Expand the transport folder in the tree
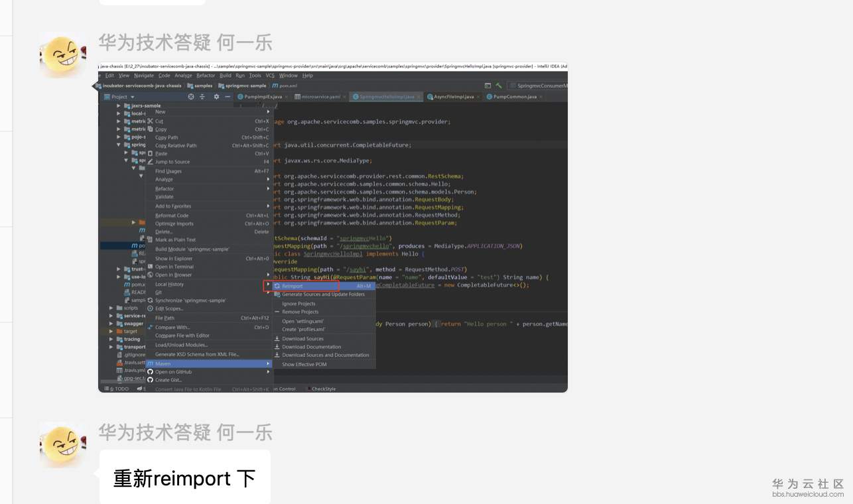853x504 pixels. click(111, 347)
